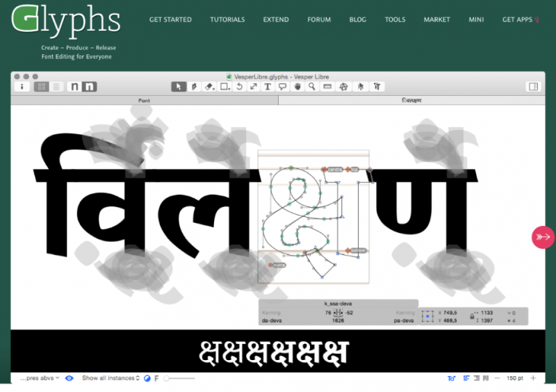Adjust the preview blur slider

(179, 379)
